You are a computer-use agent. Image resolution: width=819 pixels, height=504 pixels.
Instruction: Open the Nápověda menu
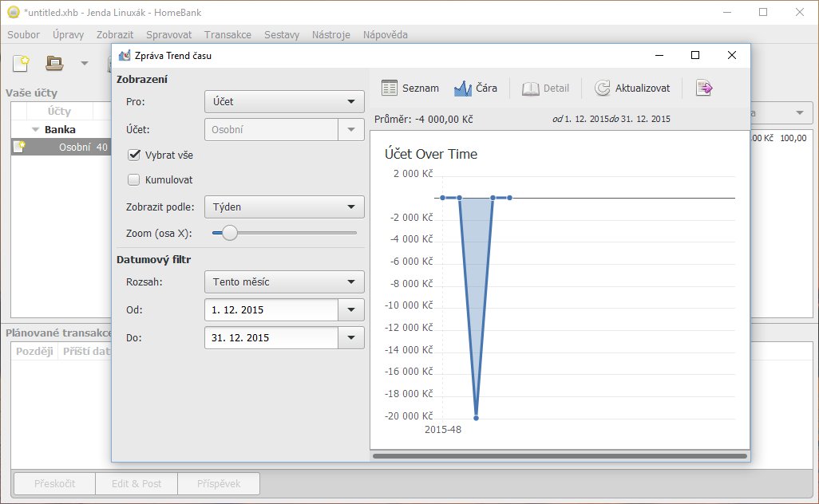[x=386, y=34]
